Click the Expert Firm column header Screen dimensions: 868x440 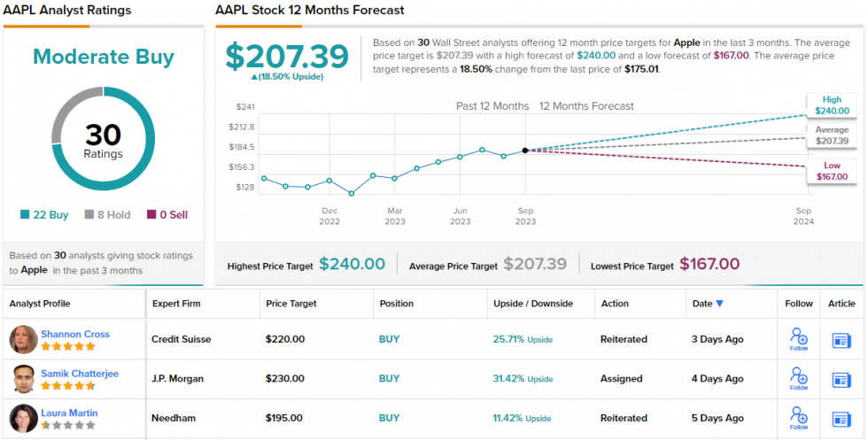pyautogui.click(x=176, y=304)
